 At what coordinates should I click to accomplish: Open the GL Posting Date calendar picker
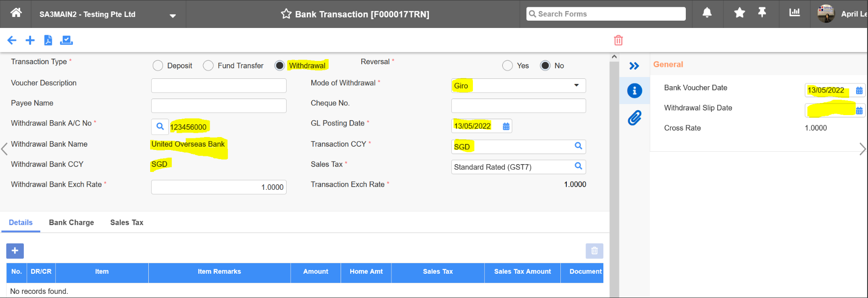click(x=506, y=127)
